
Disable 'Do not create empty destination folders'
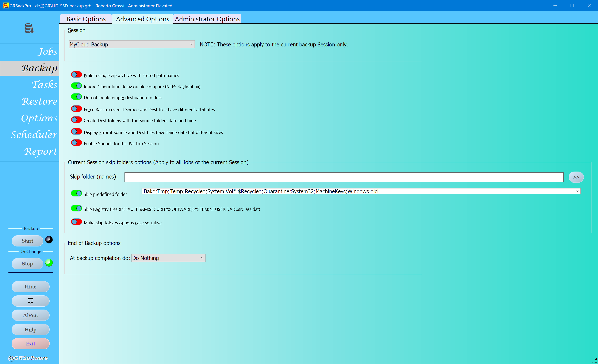pyautogui.click(x=76, y=97)
